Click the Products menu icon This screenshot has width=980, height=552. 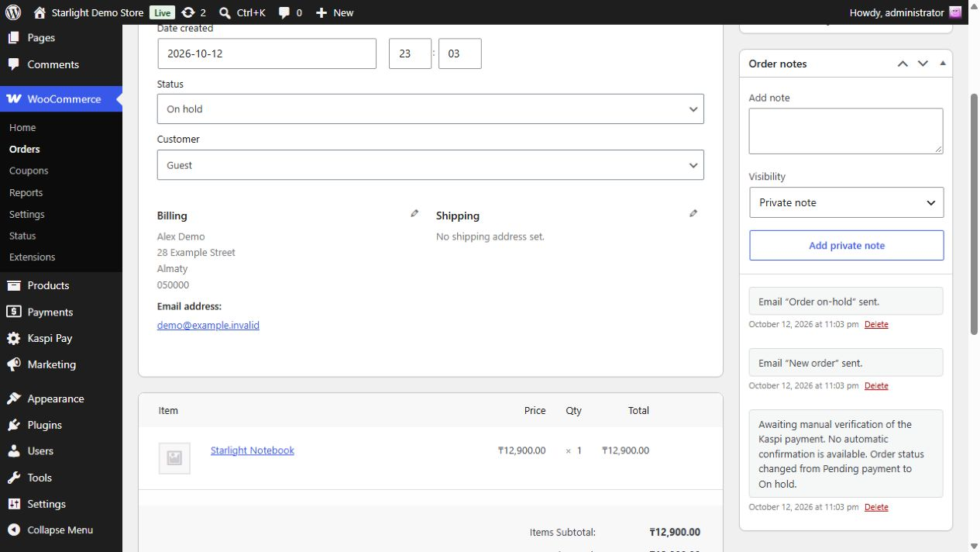point(14,285)
